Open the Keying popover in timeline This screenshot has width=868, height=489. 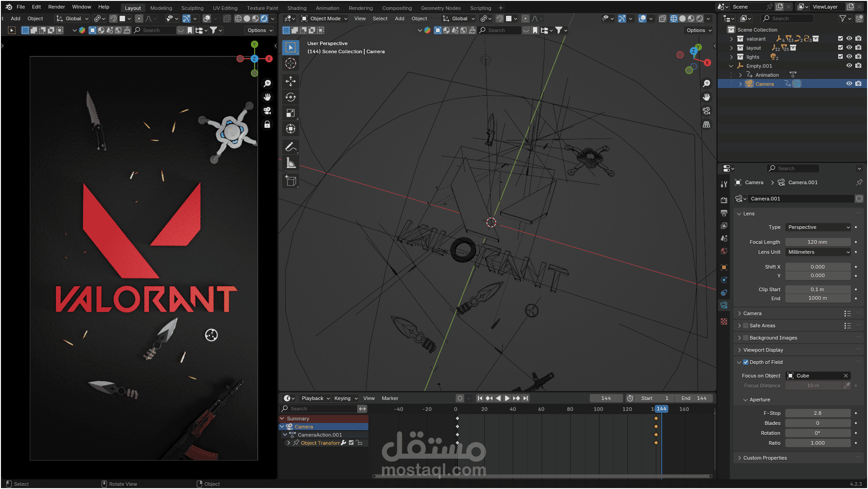pos(346,398)
